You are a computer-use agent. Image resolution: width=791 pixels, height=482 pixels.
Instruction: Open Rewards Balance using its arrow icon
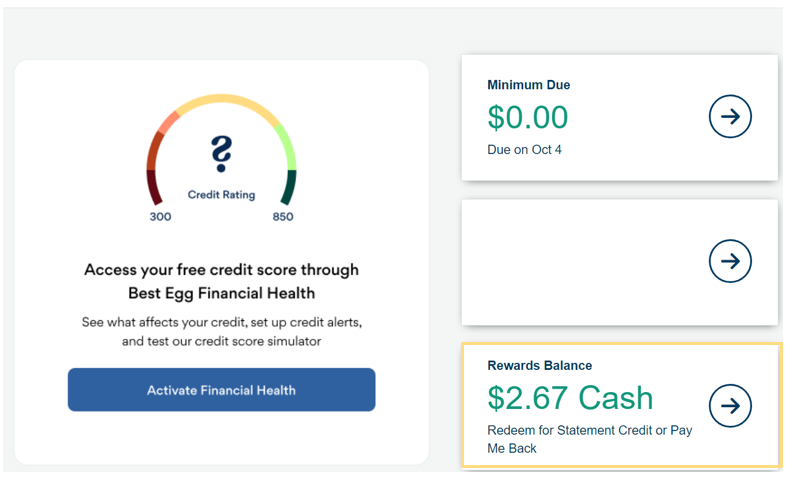coord(730,406)
